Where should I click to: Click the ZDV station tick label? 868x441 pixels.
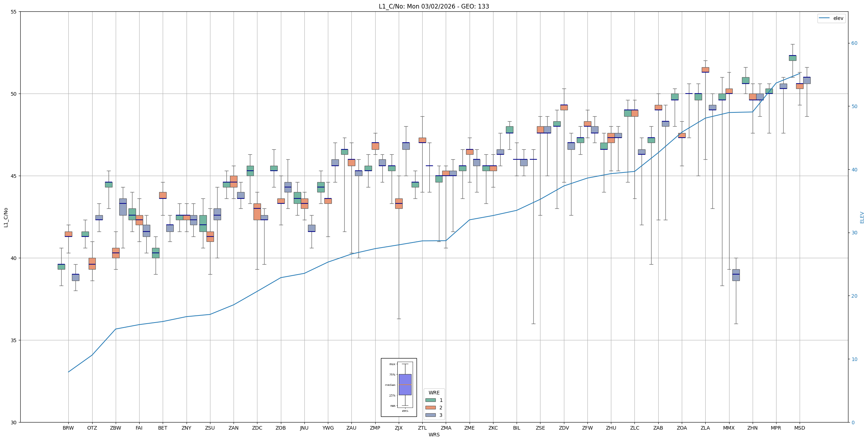[564, 428]
